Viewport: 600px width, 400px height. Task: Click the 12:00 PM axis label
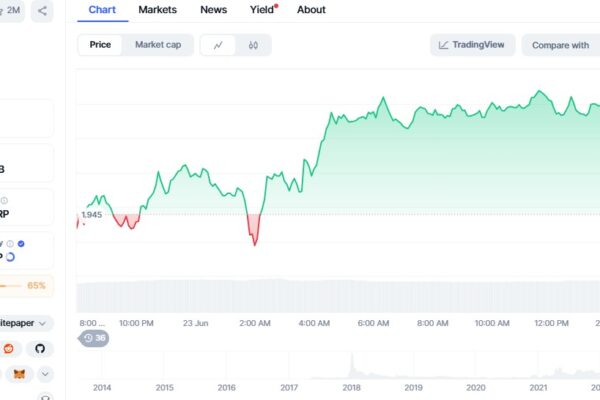click(551, 323)
